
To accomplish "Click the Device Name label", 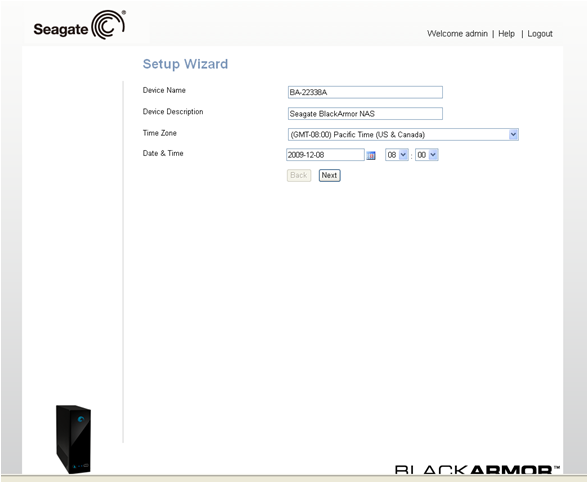I will [164, 90].
